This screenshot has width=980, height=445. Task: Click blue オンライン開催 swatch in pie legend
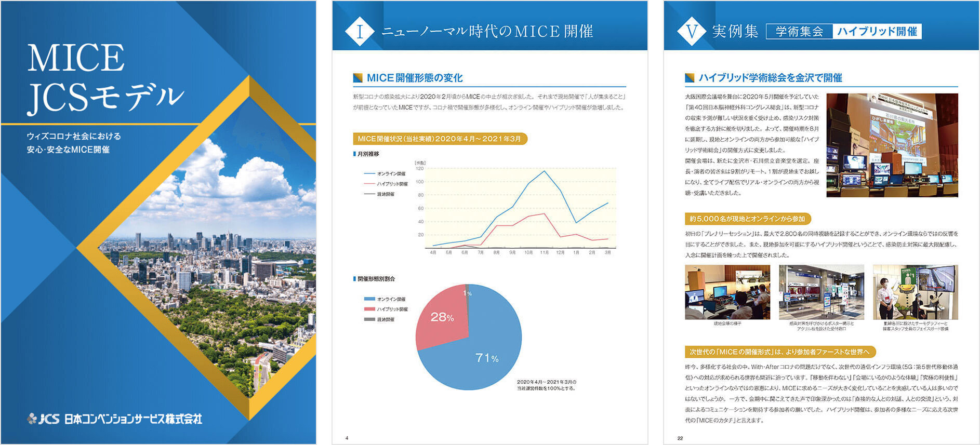(x=369, y=299)
